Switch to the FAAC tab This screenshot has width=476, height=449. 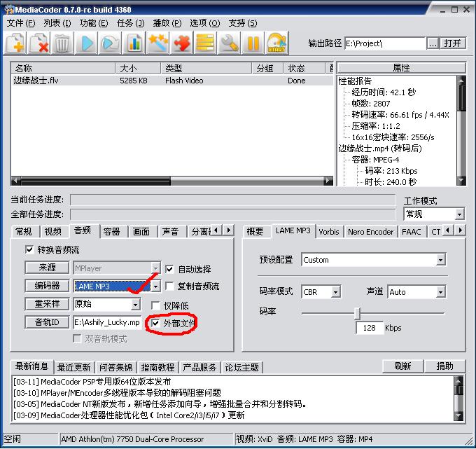coord(412,232)
